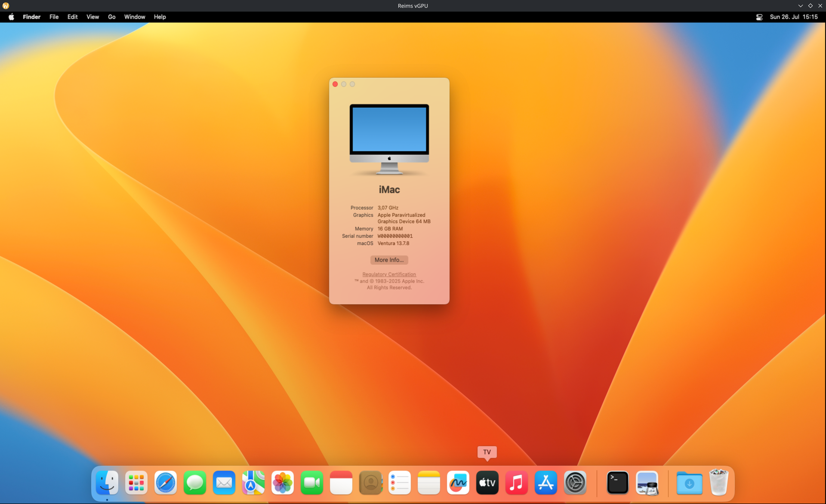Open the Notes app icon
The image size is (826, 504).
(x=429, y=482)
